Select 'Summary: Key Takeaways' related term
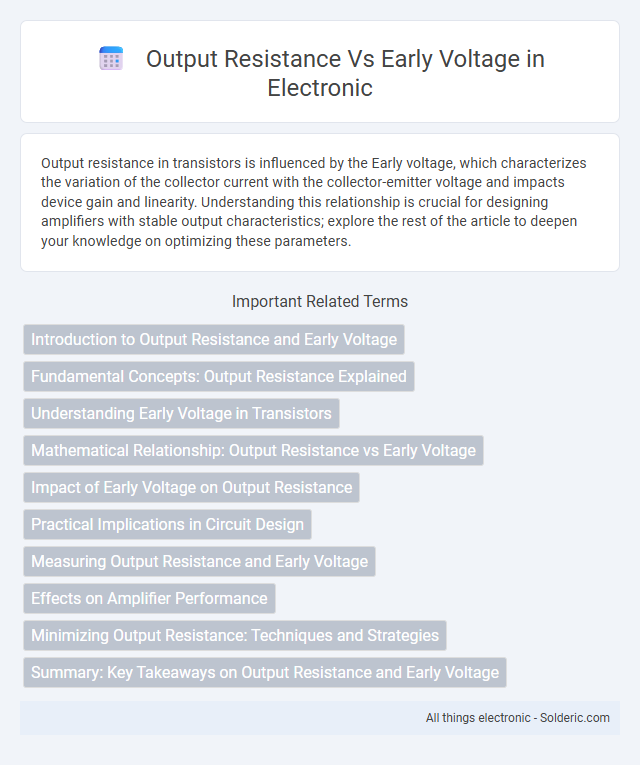640x765 pixels. [265, 672]
